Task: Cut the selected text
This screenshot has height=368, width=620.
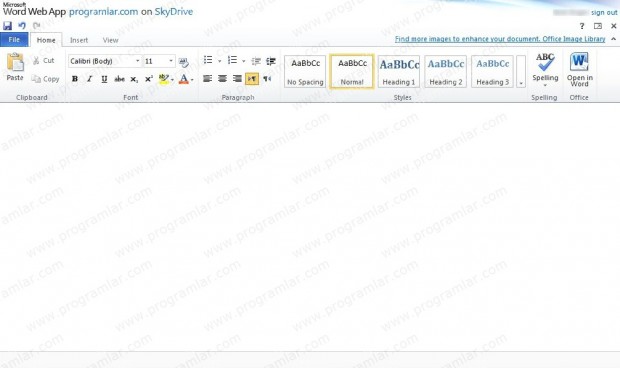Action: [x=43, y=60]
